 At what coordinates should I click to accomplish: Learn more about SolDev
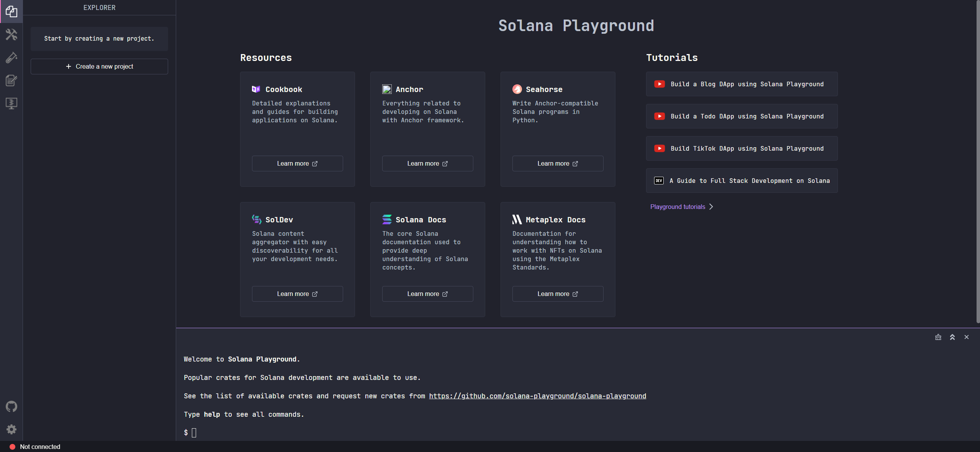(297, 294)
